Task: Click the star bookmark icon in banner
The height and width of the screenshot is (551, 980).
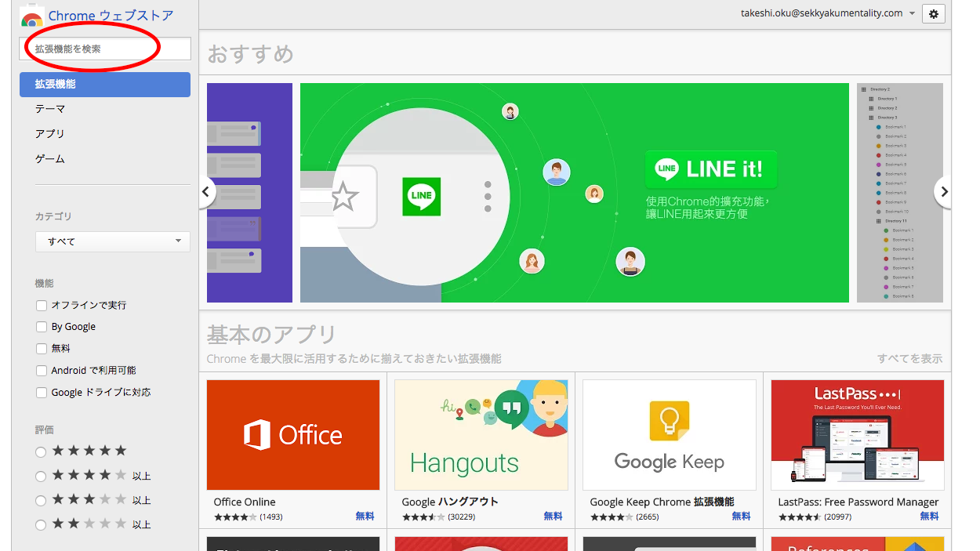Action: pos(344,197)
